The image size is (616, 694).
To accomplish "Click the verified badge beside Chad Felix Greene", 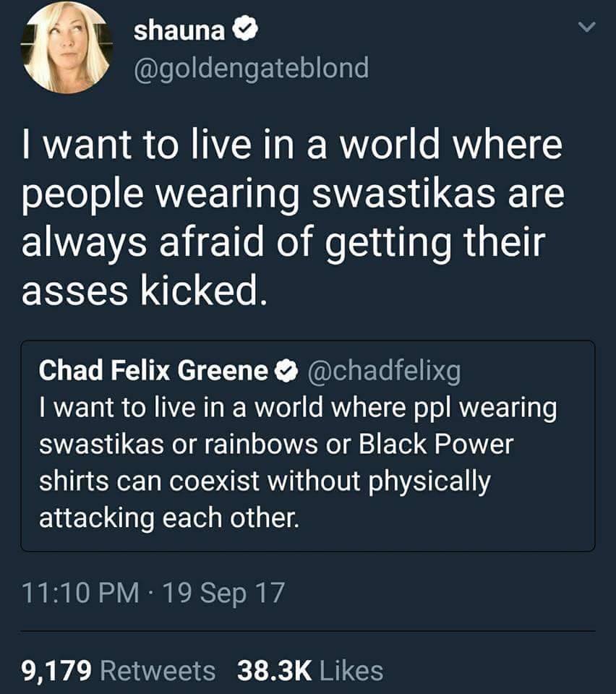I will (x=288, y=370).
